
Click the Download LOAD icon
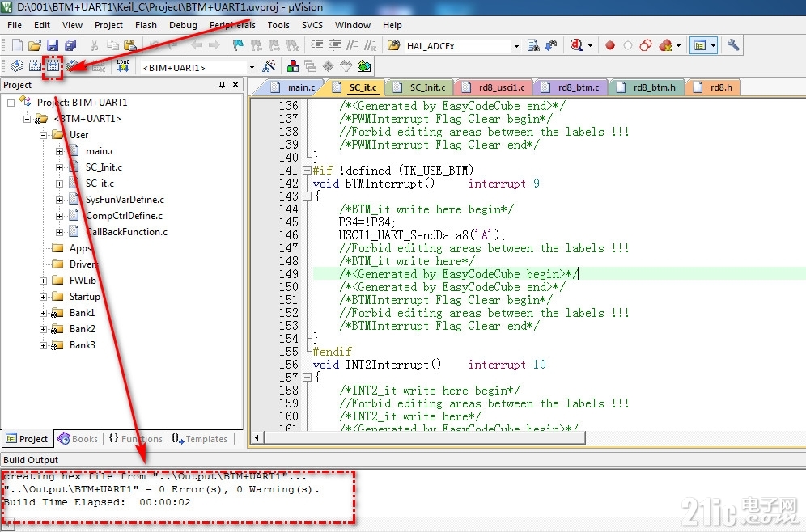click(x=123, y=65)
